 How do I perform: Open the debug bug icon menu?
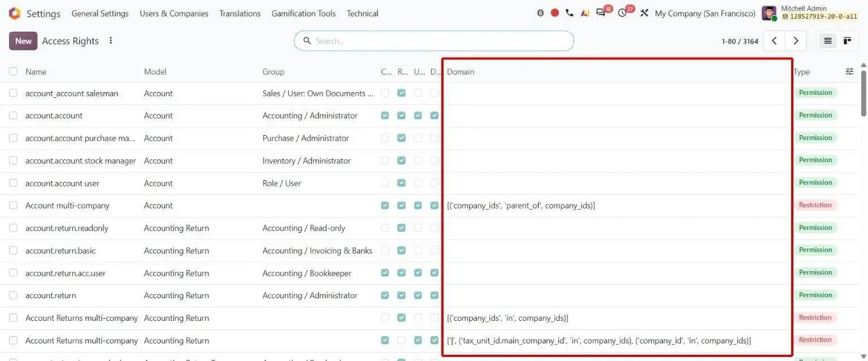click(540, 13)
